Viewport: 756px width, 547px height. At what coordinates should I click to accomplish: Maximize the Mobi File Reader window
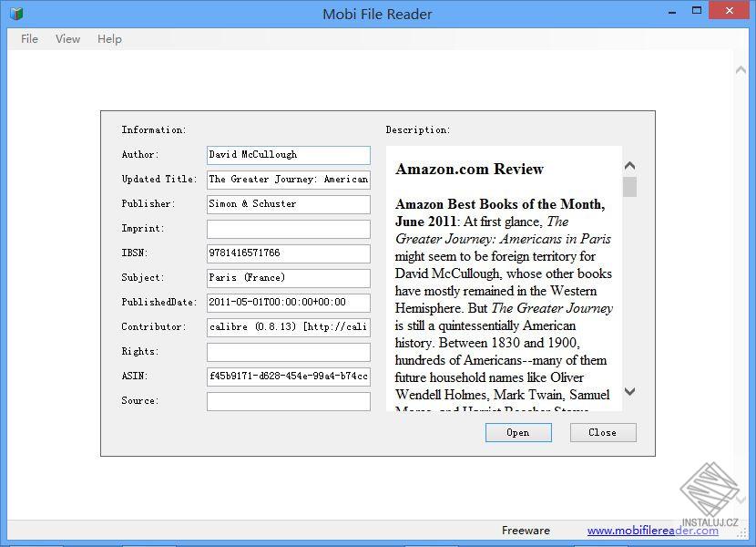696,11
